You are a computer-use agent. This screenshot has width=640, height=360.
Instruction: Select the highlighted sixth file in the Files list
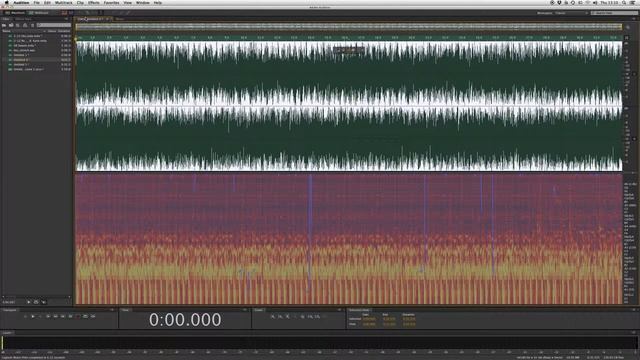(x=37, y=60)
